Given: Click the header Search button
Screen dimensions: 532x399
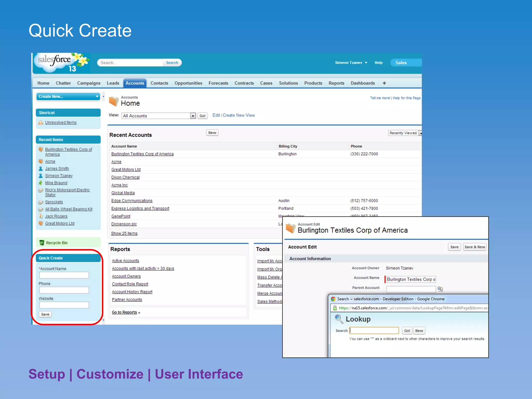Looking at the screenshot, I should tap(172, 63).
